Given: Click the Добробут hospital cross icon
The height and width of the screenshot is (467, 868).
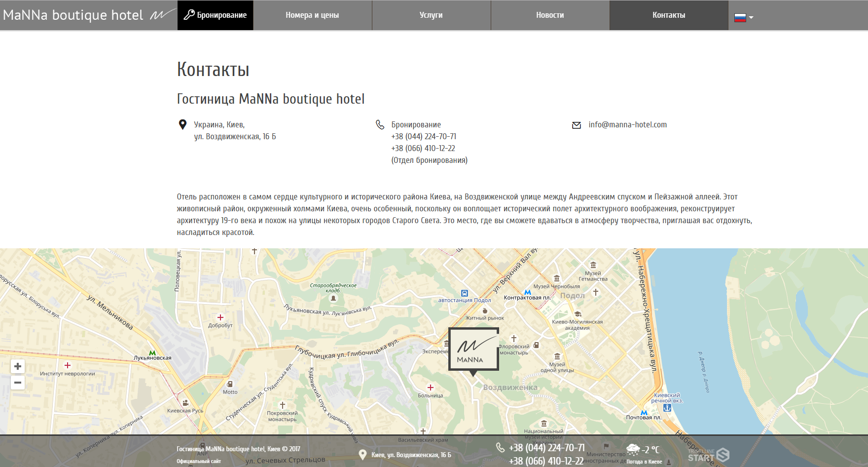Looking at the screenshot, I should [220, 317].
